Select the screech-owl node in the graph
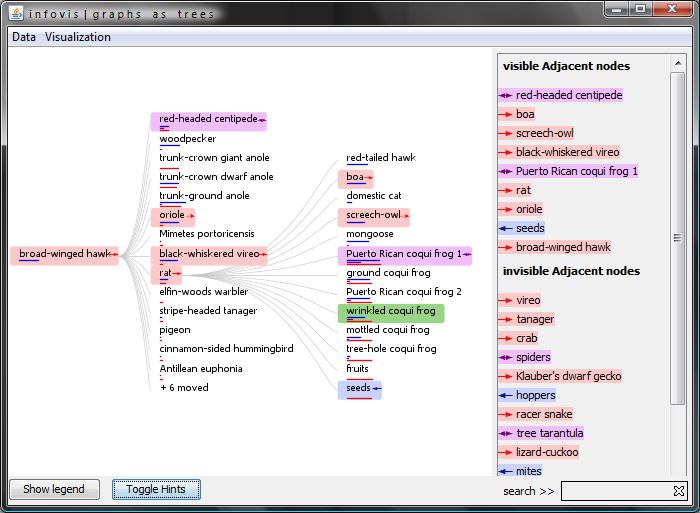The width and height of the screenshot is (700, 513). (374, 217)
